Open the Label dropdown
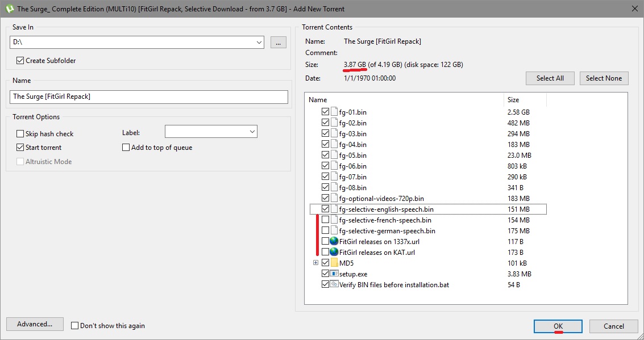 tap(252, 132)
